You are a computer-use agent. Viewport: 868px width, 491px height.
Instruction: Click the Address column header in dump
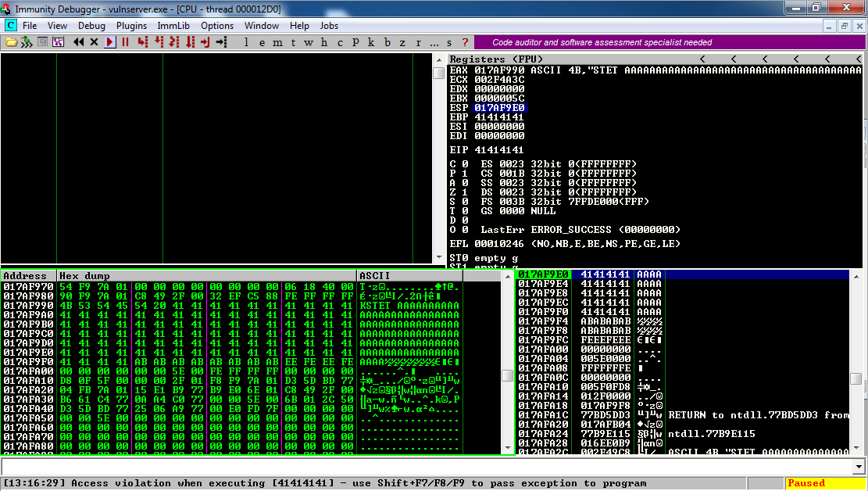coord(28,275)
